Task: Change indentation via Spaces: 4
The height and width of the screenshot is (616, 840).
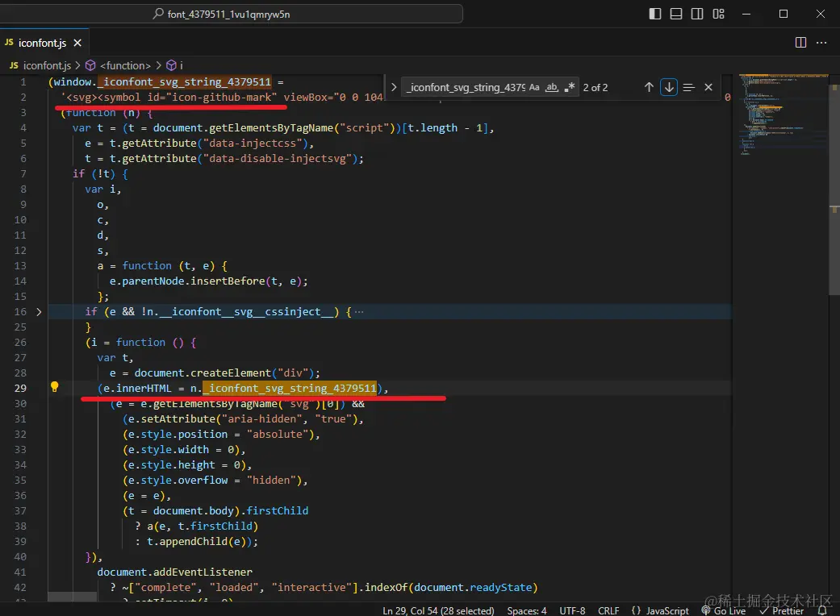Action: (527, 610)
